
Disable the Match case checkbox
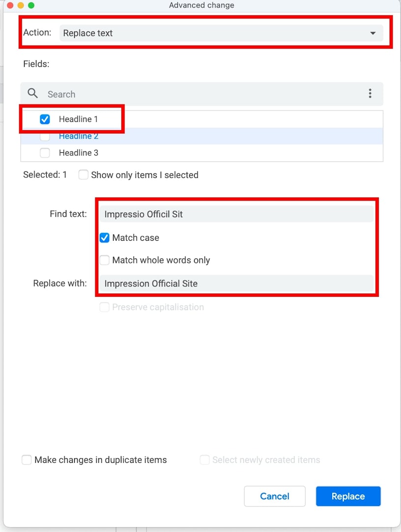pos(105,238)
